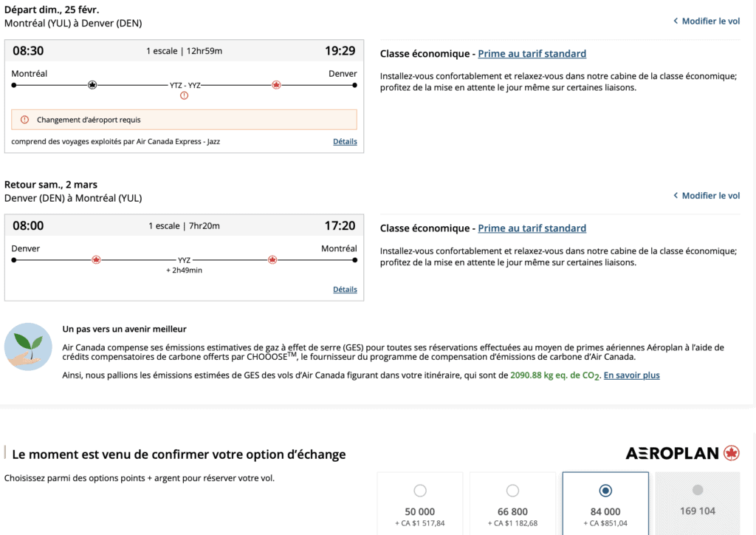The height and width of the screenshot is (535, 756).
Task: Select the 50 000 points option
Action: pyautogui.click(x=420, y=491)
